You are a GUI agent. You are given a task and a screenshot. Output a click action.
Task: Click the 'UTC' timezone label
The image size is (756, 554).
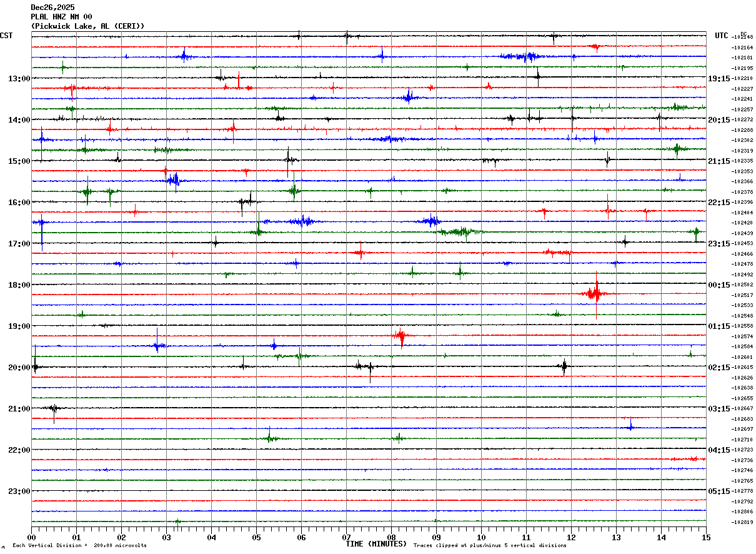point(722,36)
